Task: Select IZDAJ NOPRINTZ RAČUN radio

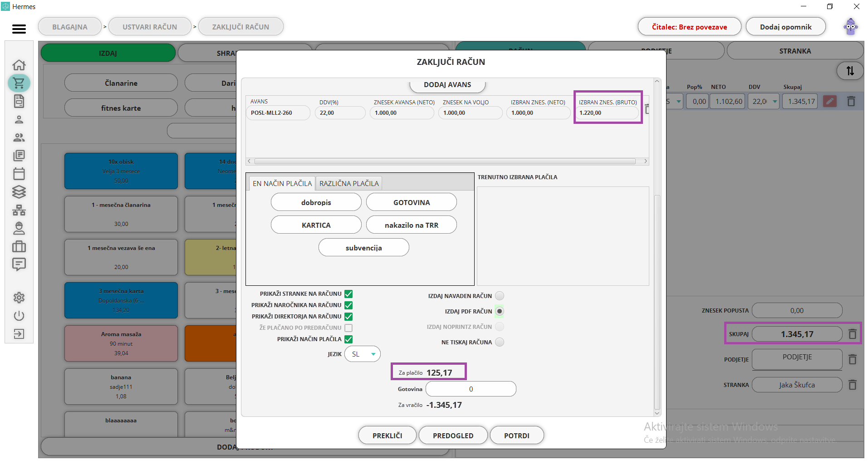Action: pos(500,327)
